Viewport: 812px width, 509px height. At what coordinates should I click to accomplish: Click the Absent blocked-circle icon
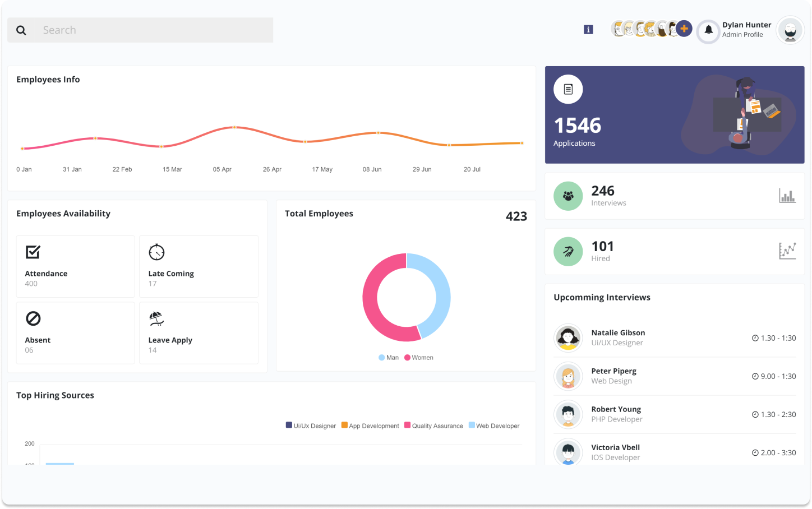34,318
